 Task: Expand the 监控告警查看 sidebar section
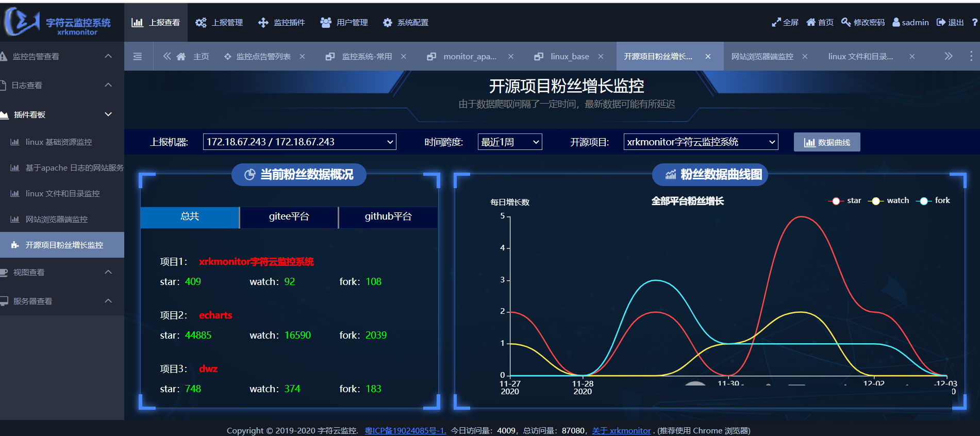62,56
